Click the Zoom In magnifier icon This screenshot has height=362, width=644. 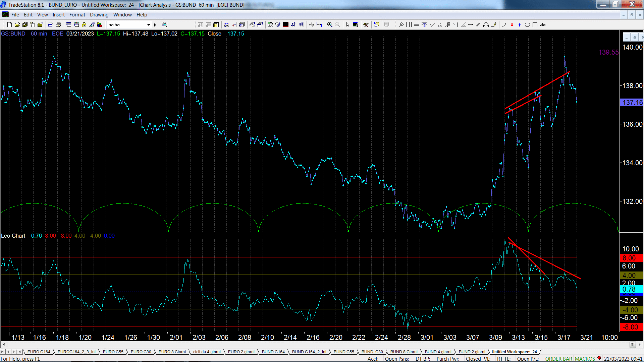330,25
